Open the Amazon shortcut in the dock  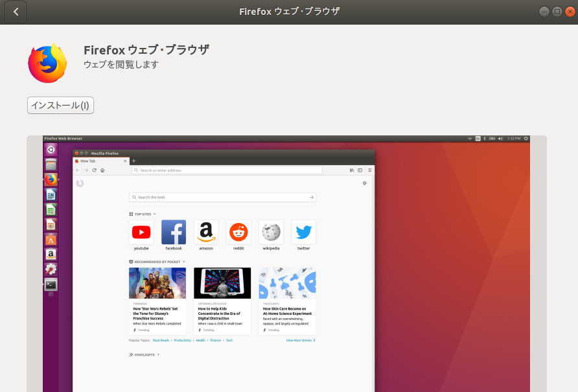coord(51,254)
